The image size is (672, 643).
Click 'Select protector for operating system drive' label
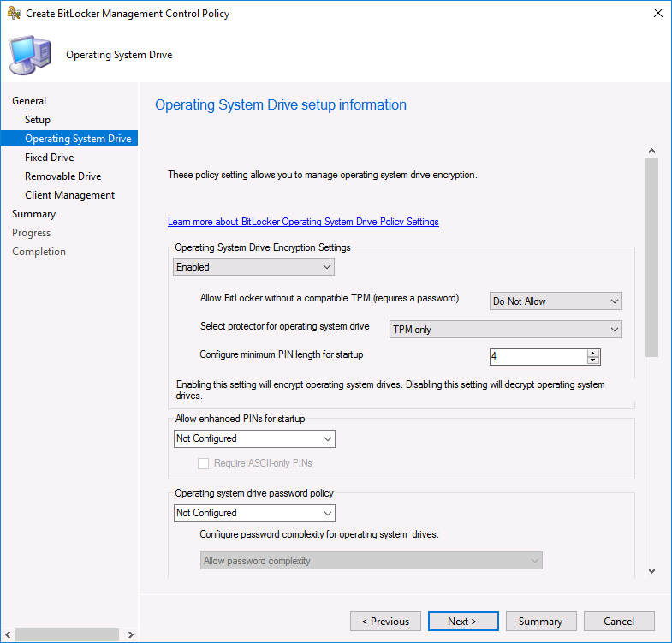(x=284, y=326)
